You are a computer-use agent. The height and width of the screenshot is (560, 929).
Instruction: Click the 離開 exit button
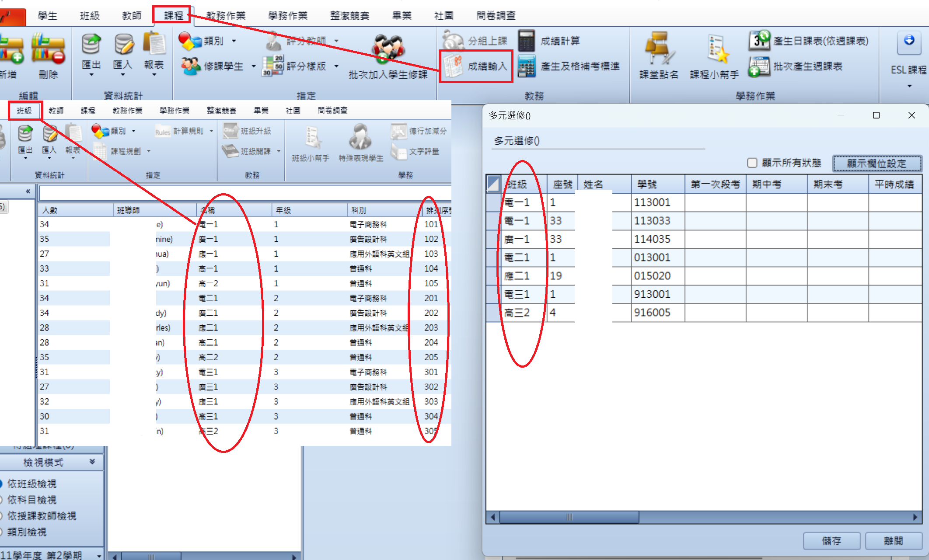tap(894, 541)
